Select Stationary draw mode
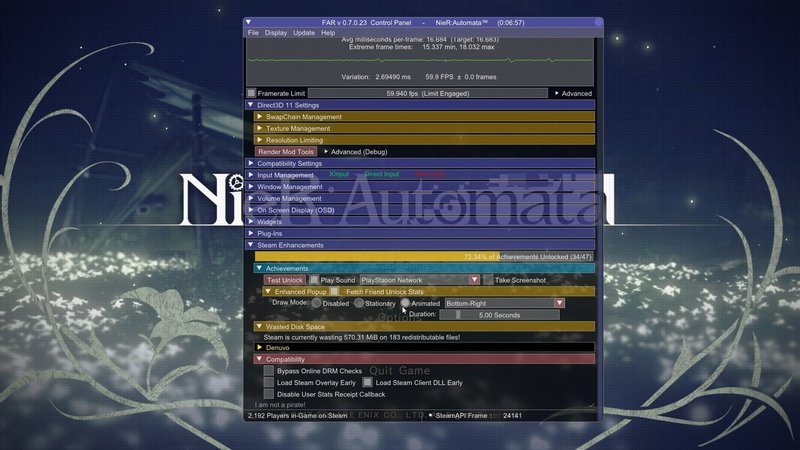This screenshot has width=800, height=450. pyautogui.click(x=359, y=303)
